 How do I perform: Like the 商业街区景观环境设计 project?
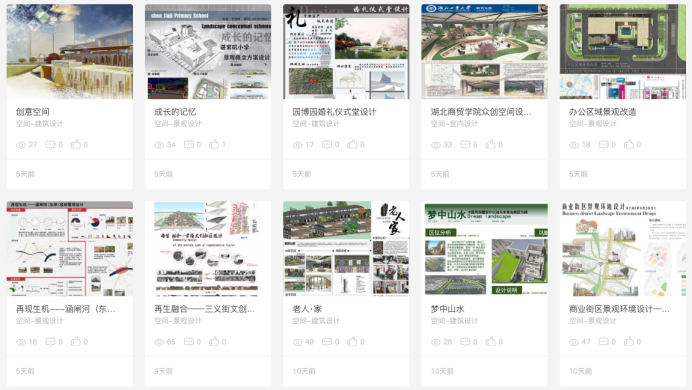(629, 341)
